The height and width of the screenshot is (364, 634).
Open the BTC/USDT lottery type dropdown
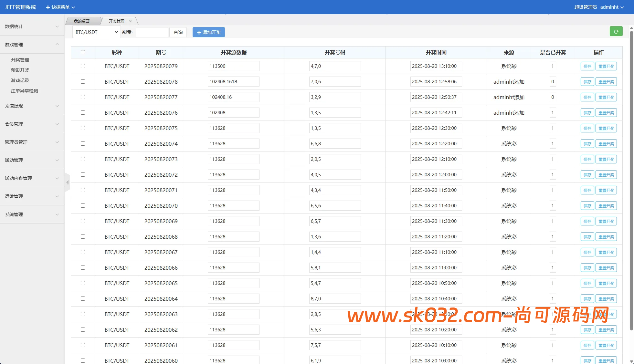coord(96,32)
